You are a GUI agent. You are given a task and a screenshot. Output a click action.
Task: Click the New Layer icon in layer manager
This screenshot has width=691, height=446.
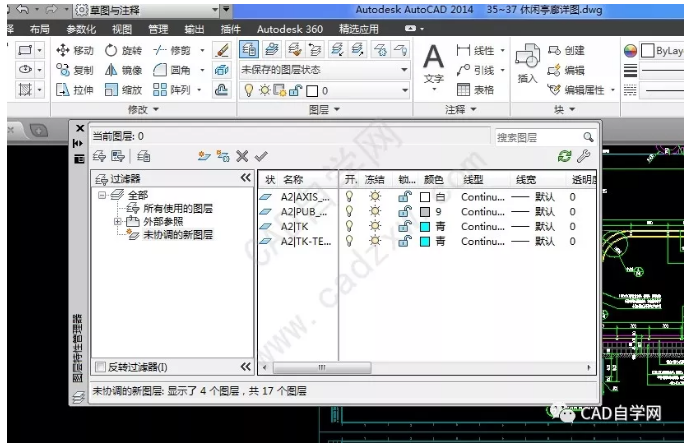click(x=204, y=156)
